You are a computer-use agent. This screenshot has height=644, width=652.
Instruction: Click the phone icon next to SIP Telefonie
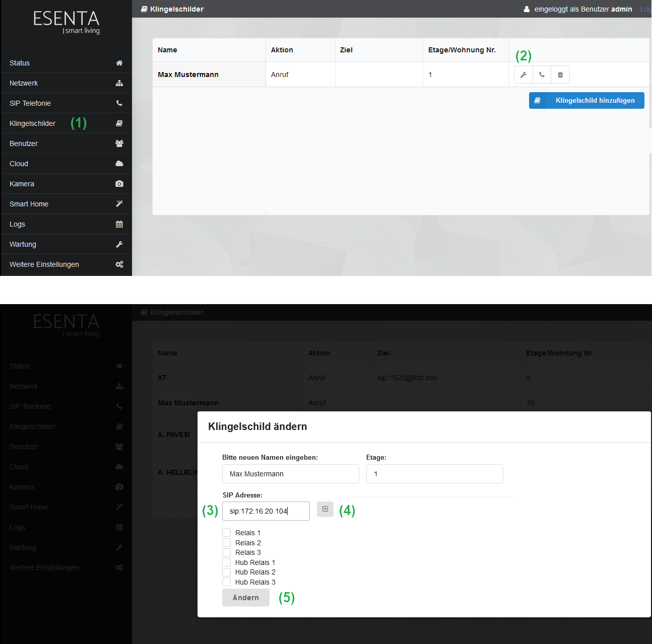point(119,103)
